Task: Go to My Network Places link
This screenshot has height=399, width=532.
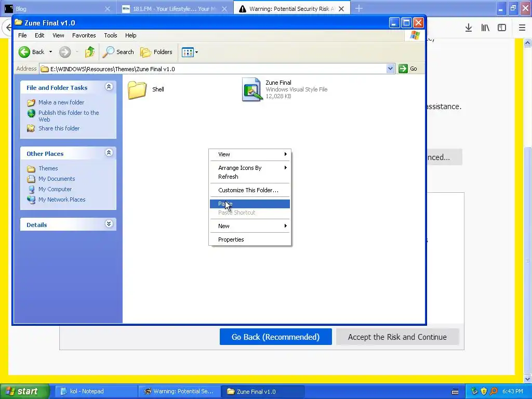Action: pos(62,199)
